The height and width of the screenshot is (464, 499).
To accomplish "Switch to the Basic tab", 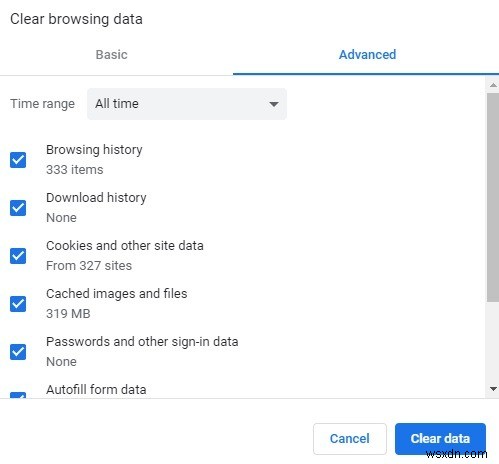I will pos(111,55).
